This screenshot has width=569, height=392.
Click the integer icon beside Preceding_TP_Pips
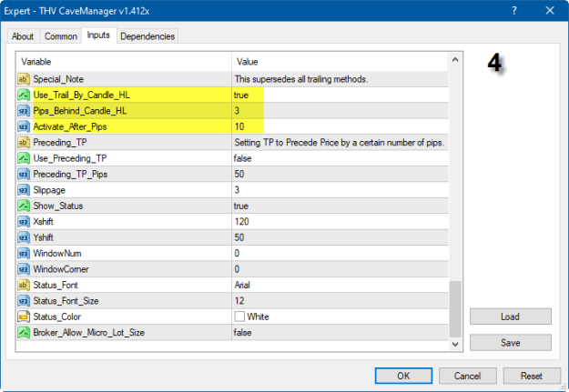point(24,174)
